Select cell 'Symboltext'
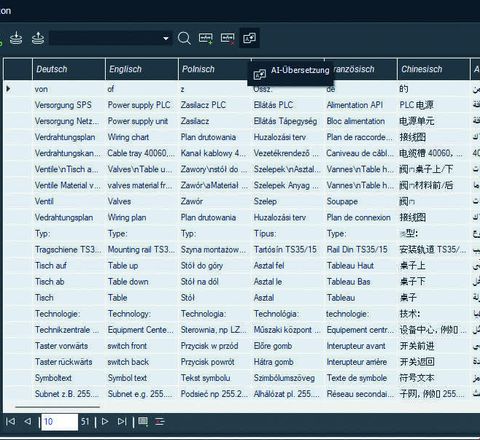This screenshot has height=440, width=480. pyautogui.click(x=69, y=378)
